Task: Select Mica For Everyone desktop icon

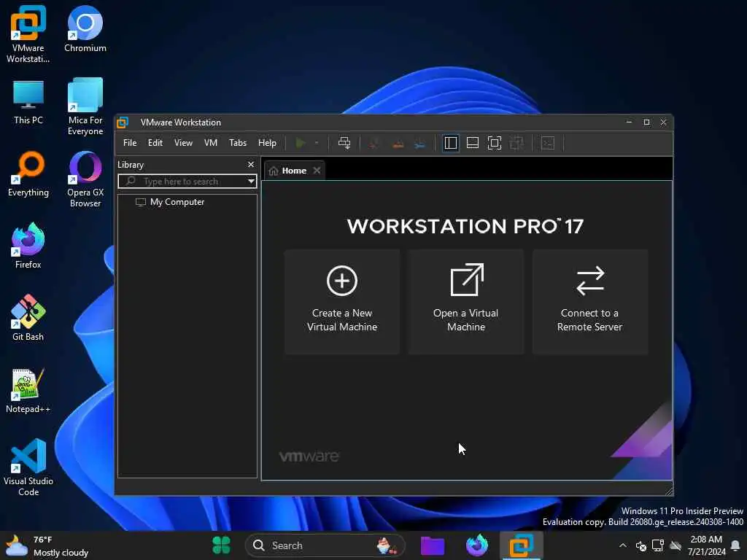Action: (85, 106)
